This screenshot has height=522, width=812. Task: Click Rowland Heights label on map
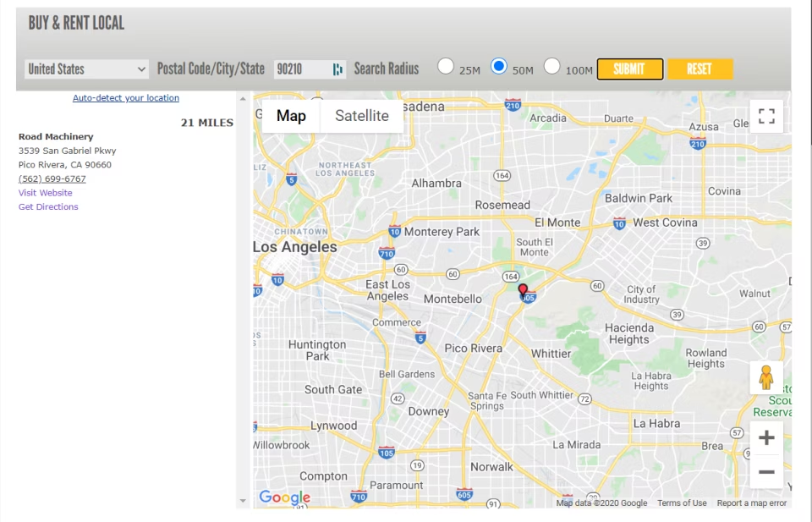pyautogui.click(x=705, y=358)
